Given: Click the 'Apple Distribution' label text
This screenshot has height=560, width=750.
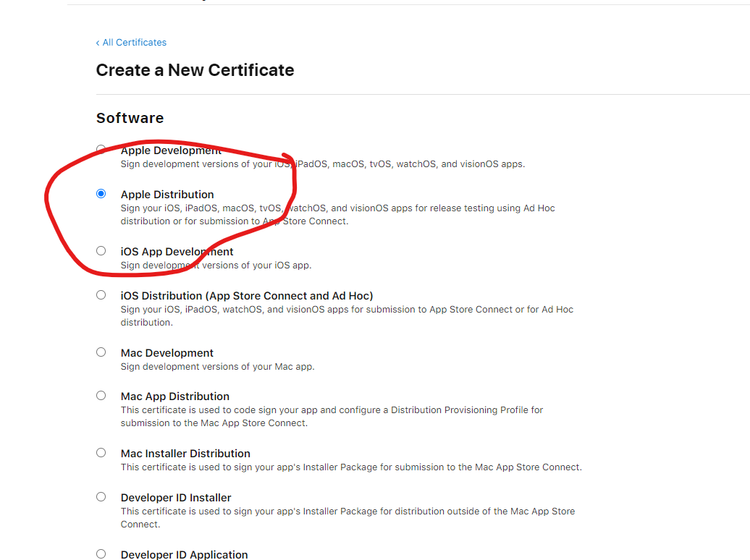Looking at the screenshot, I should [167, 195].
